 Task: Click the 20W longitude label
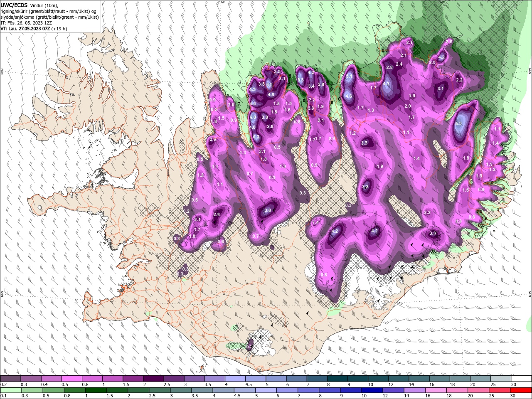tap(221, 2)
